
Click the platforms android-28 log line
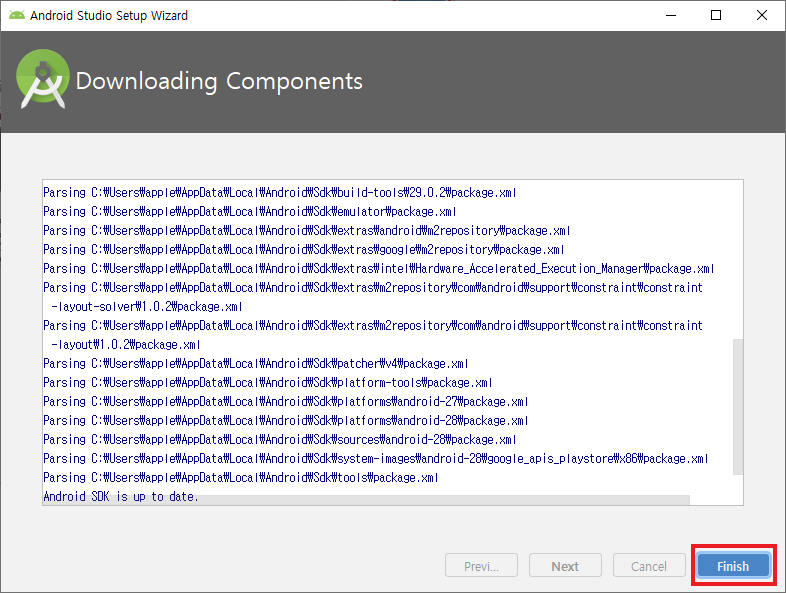pos(286,421)
